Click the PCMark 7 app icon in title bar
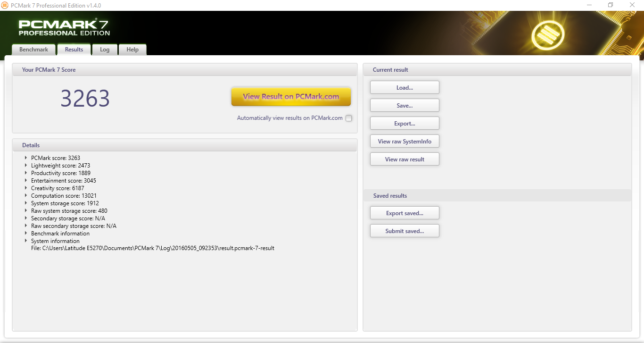The width and height of the screenshot is (644, 343). coord(5,5)
